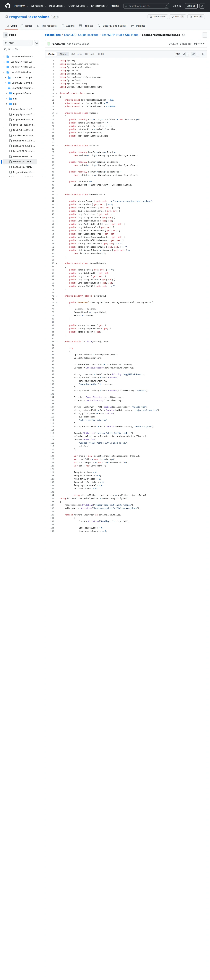
Task: Open the Open Source menu
Action: pyautogui.click(x=78, y=6)
